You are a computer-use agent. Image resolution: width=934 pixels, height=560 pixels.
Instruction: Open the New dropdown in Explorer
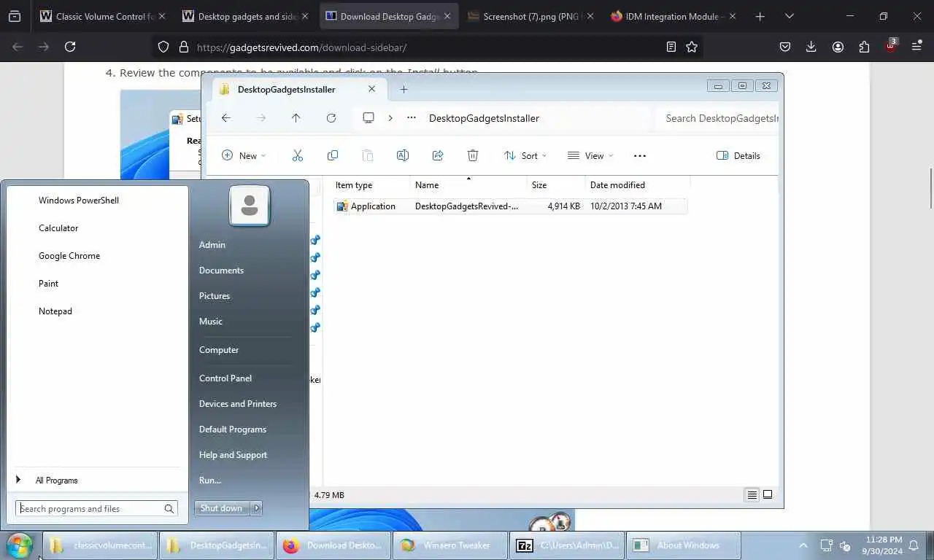coord(244,155)
